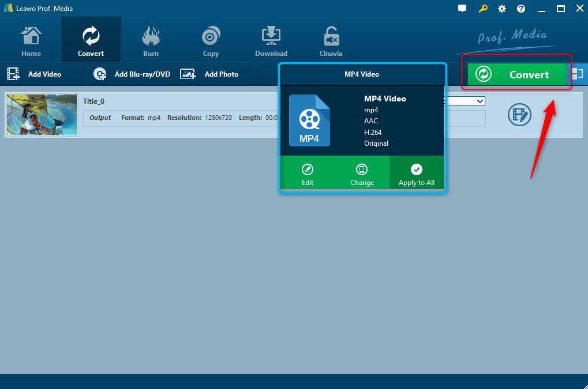Click the yellow key registration icon

tap(482, 9)
